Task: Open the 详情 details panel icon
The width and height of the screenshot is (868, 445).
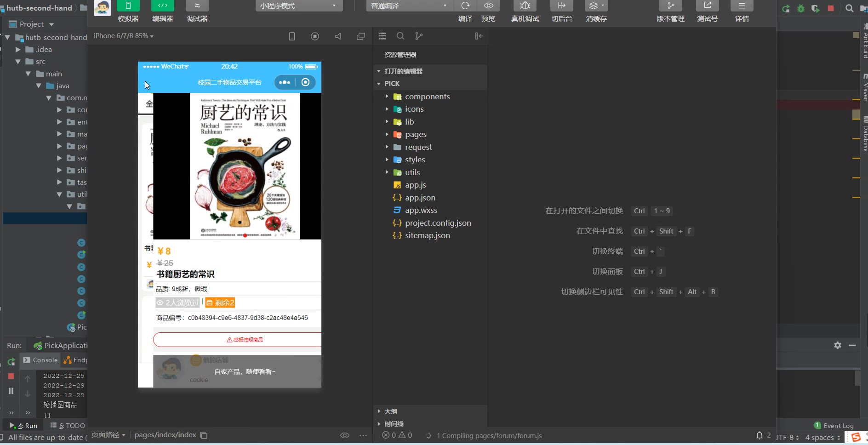Action: coord(742,6)
